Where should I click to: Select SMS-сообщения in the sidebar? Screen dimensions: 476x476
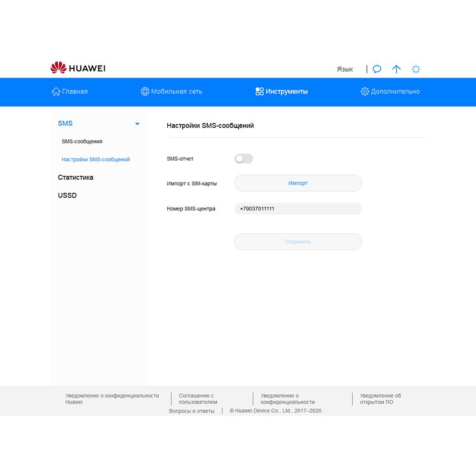(82, 142)
